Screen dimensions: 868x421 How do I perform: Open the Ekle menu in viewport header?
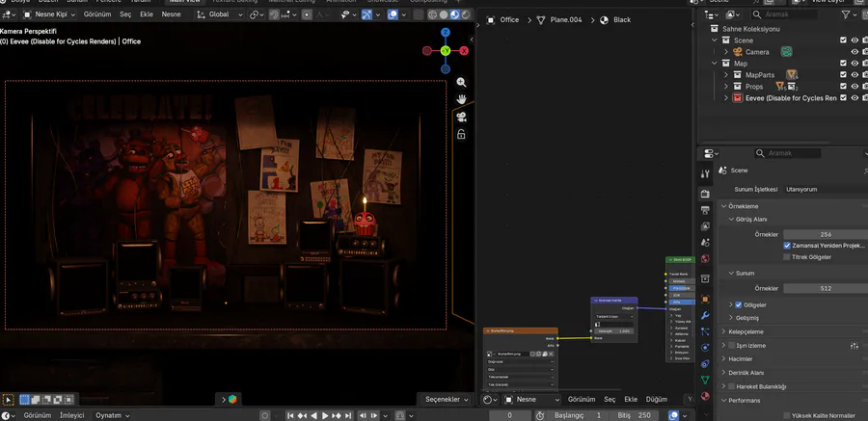click(x=147, y=14)
